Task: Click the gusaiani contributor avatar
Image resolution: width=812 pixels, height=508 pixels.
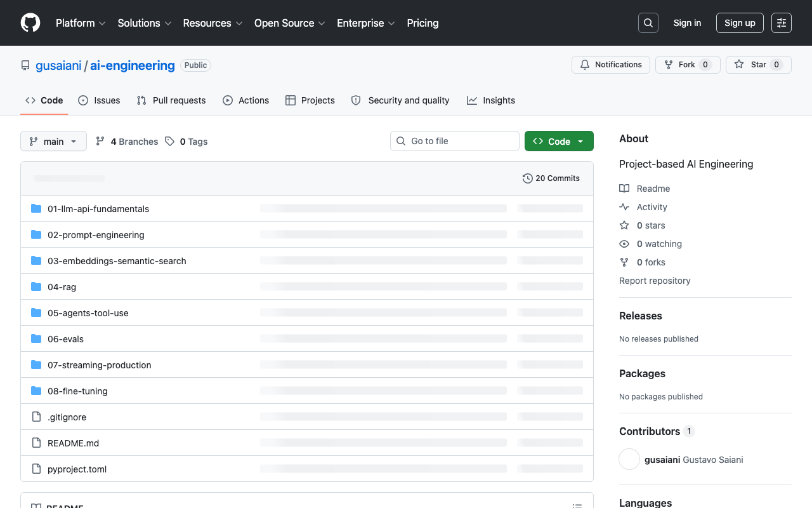Action: 629,460
